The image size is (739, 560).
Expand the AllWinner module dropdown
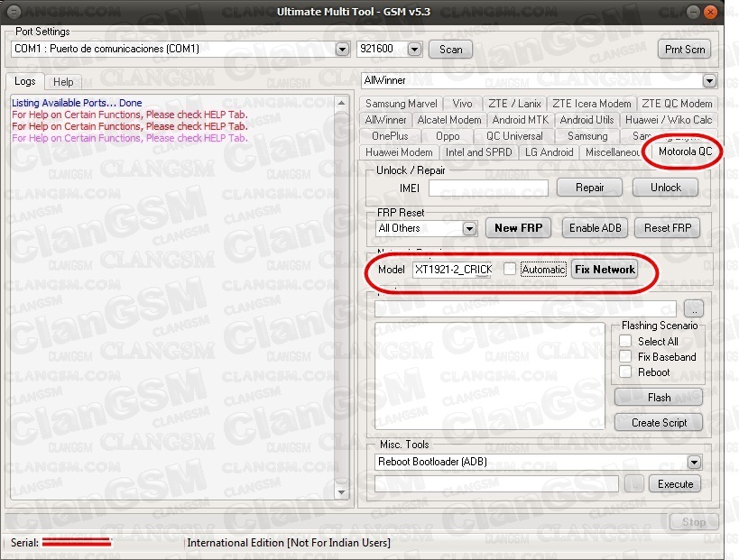[709, 80]
